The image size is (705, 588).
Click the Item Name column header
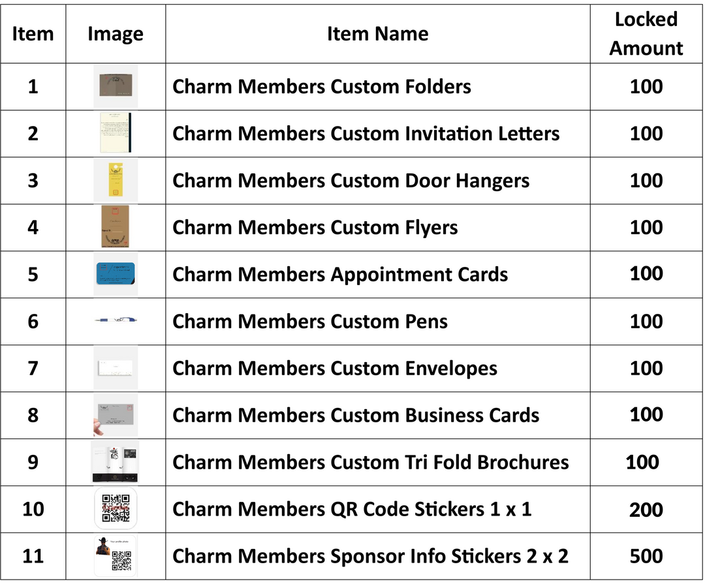pos(377,34)
